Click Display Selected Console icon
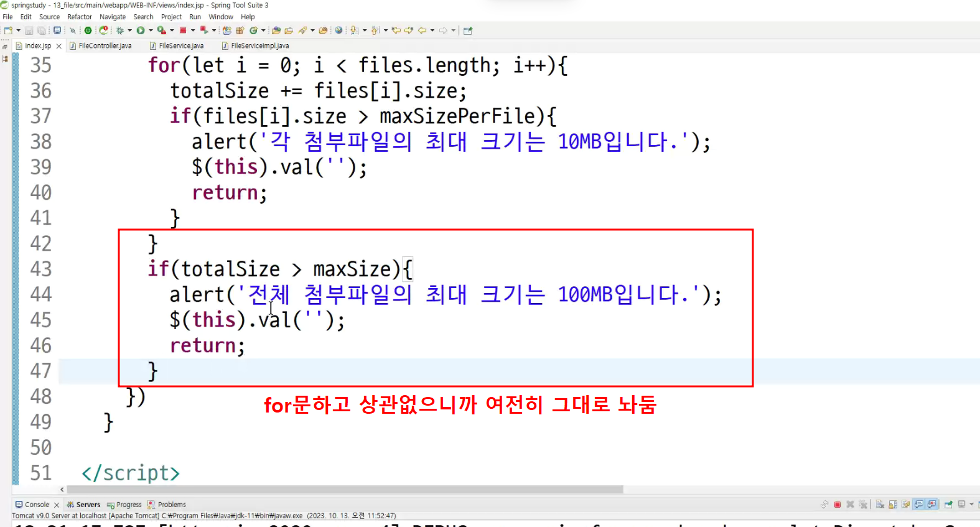Image resolution: width=980 pixels, height=527 pixels. 961,505
